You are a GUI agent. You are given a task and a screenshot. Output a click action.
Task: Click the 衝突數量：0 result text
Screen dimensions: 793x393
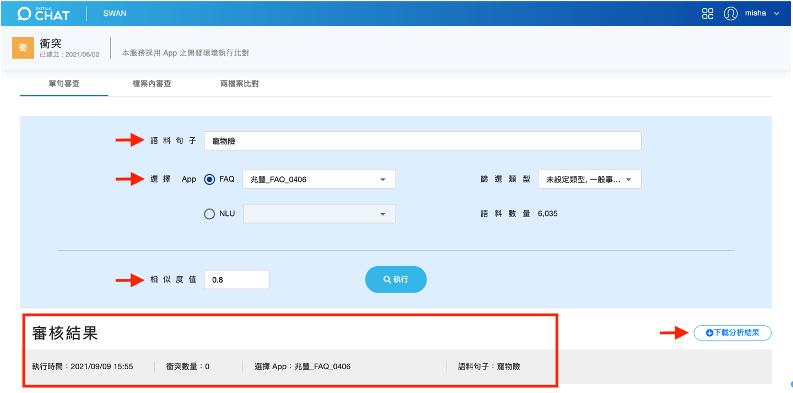pos(188,366)
